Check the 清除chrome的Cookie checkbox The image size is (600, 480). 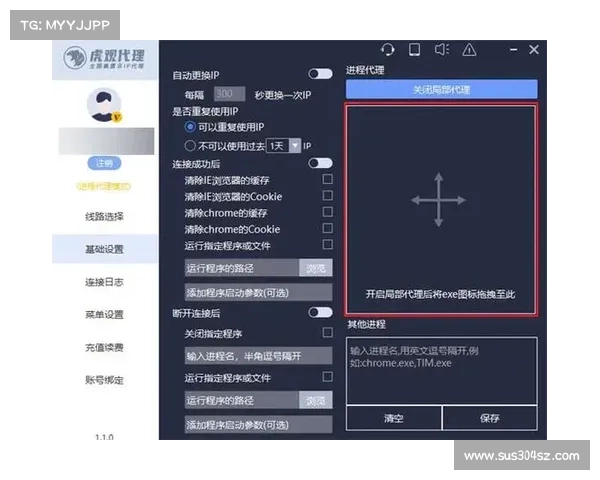(x=327, y=228)
